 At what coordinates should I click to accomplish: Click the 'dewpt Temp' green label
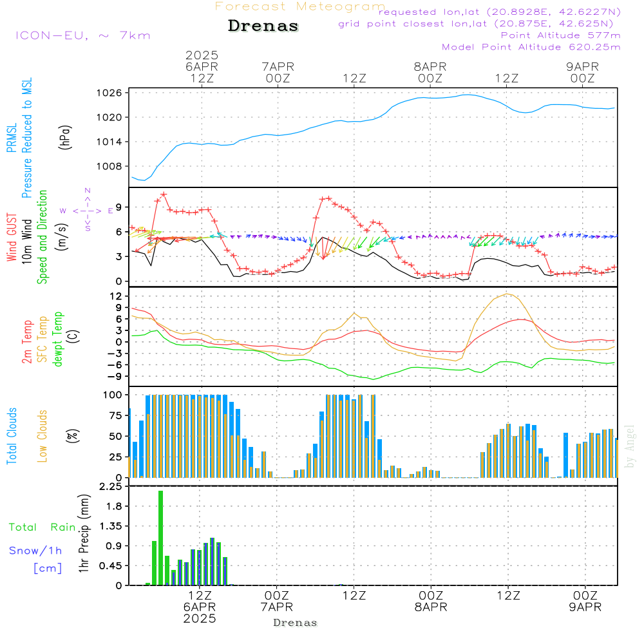[x=57, y=339]
